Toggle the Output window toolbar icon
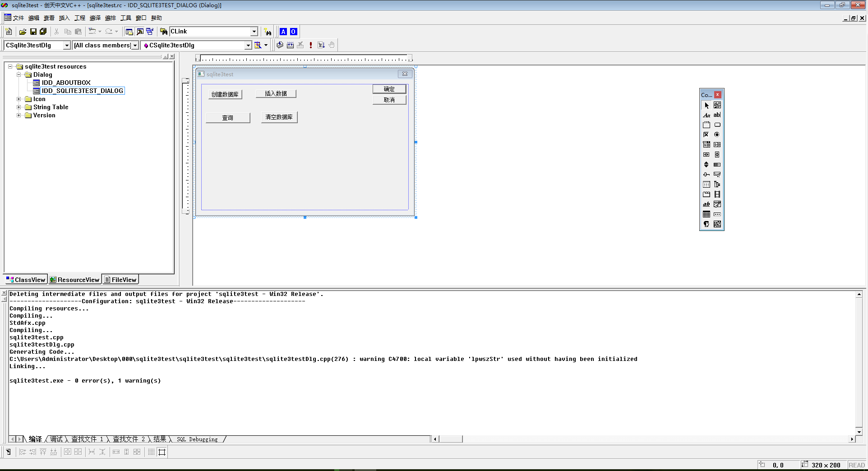This screenshot has width=868, height=471. click(140, 32)
